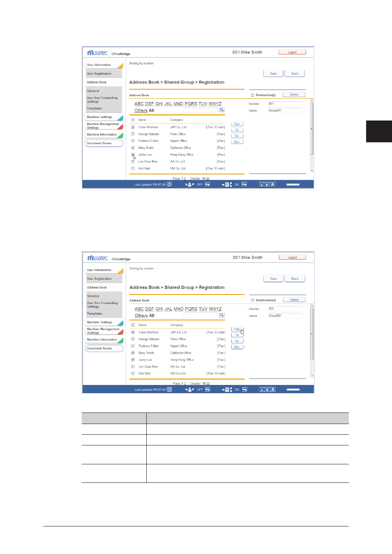Click the toggle icon beside OFF in the first screenshot

[208, 185]
